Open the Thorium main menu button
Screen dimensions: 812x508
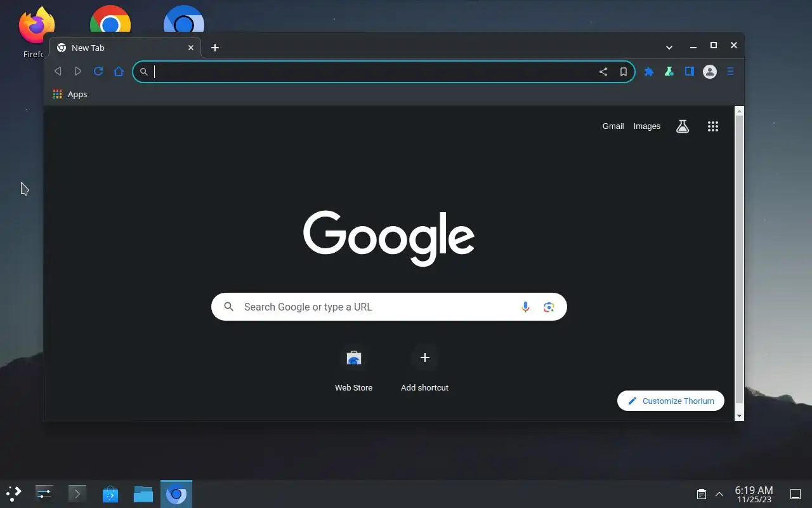730,72
